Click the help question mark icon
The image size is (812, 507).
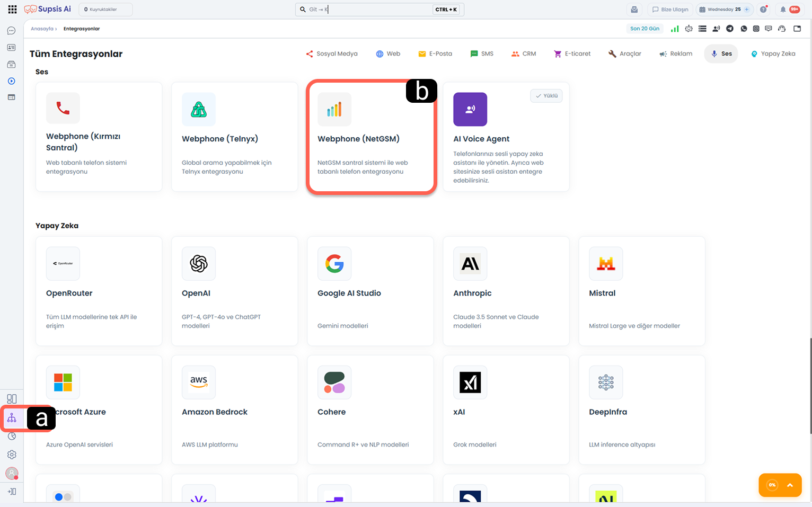click(x=763, y=10)
